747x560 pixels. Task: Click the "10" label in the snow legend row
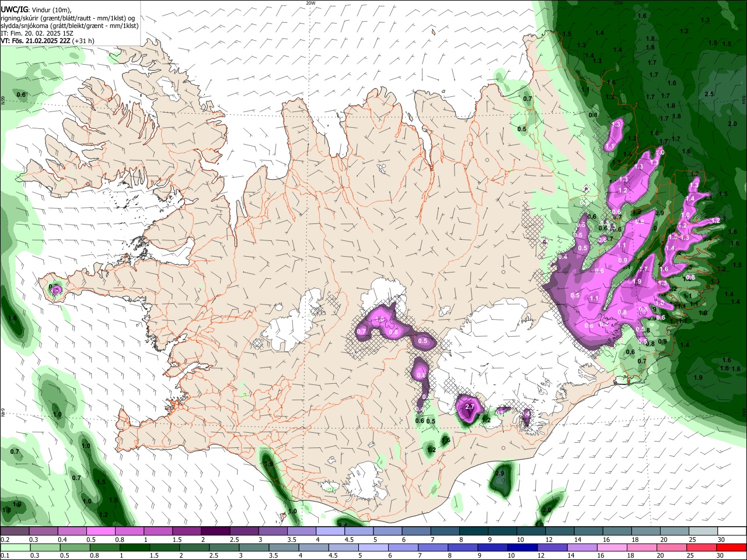[520, 540]
